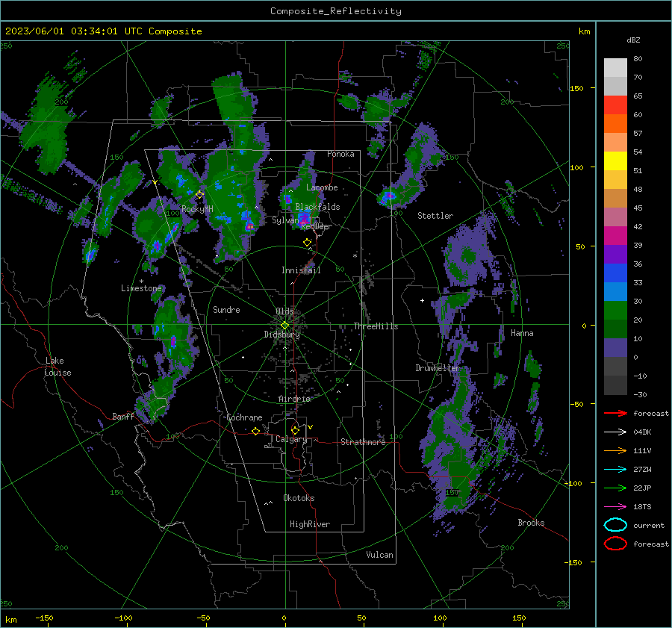Click the Limestone label
This screenshot has width=672, height=628.
(141, 288)
